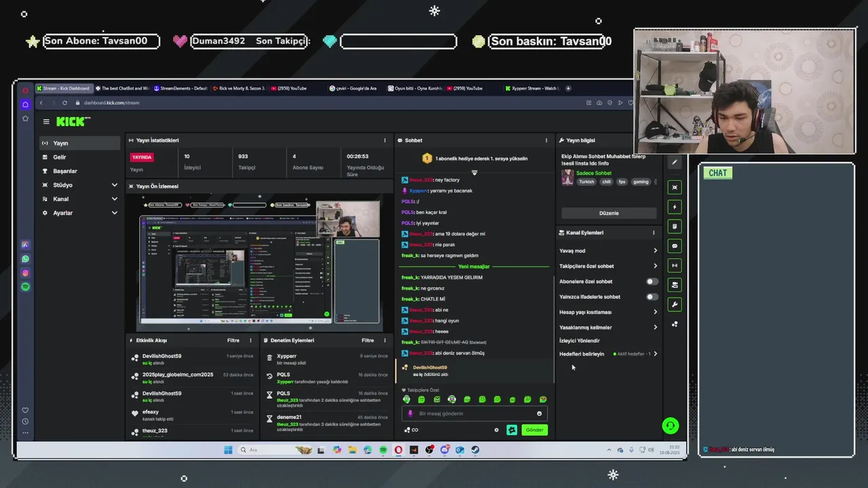Open Hesap yaşı kısıtlaması settings
Screen dimensions: 868x488
point(608,312)
